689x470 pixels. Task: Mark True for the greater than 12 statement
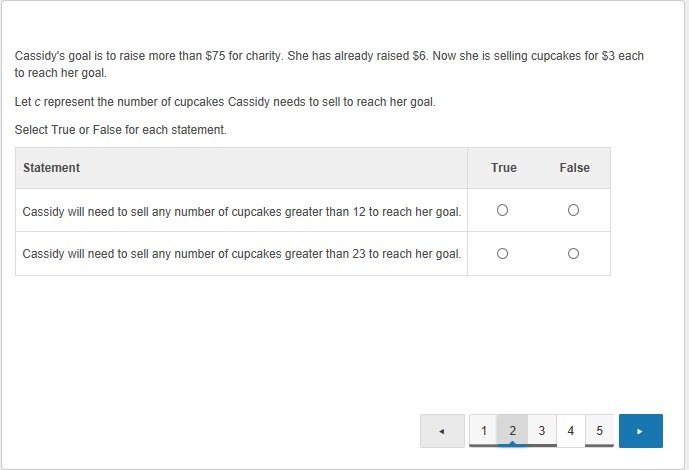coord(503,210)
